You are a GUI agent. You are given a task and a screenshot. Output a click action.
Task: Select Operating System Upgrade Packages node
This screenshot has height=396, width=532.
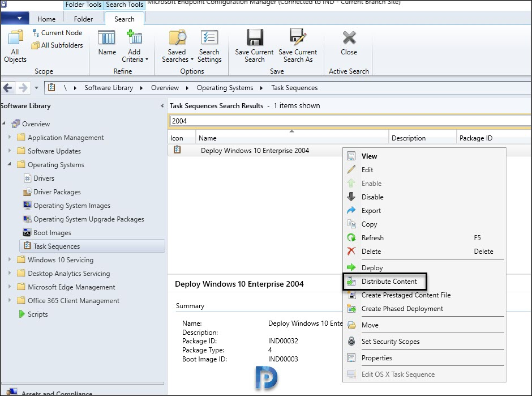[x=83, y=219]
